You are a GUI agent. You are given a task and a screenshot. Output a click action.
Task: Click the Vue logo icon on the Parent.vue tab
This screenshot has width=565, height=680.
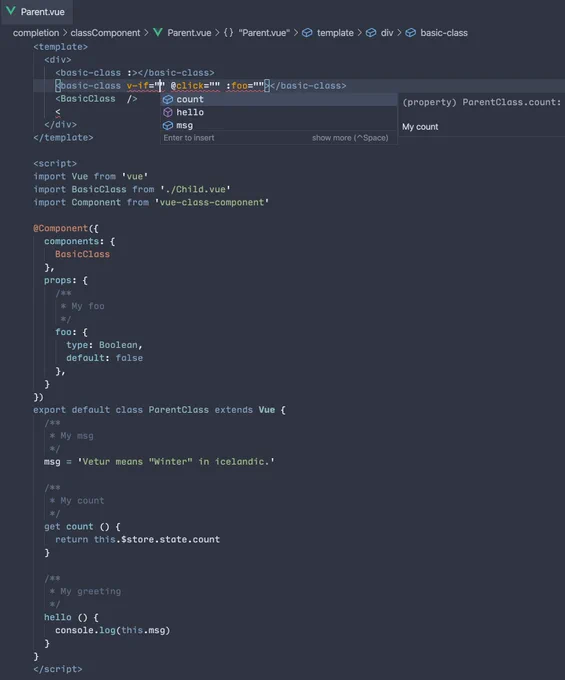[11, 11]
